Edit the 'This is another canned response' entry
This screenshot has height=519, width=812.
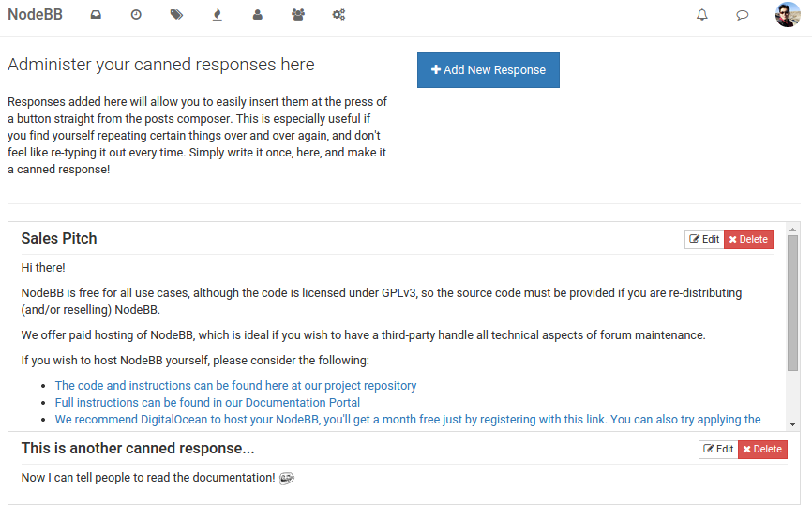pos(718,449)
